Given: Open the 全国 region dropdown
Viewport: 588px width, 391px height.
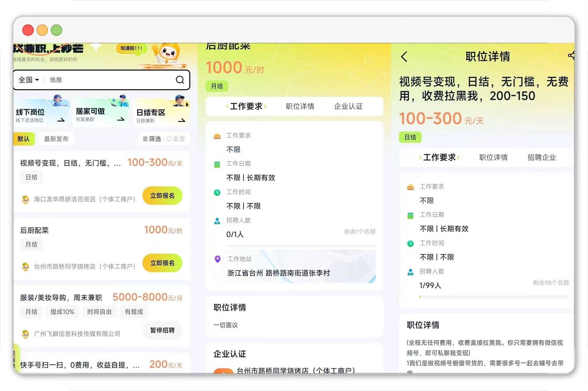Looking at the screenshot, I should click(29, 80).
